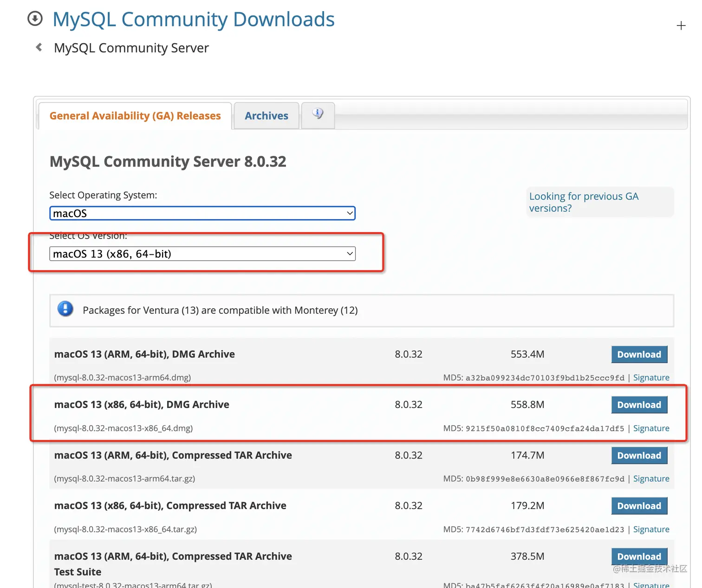Click MD5 value 7742d6746bf7d3fdf73e625420ae1d23
Viewport: 702px width, 588px height.
545,530
